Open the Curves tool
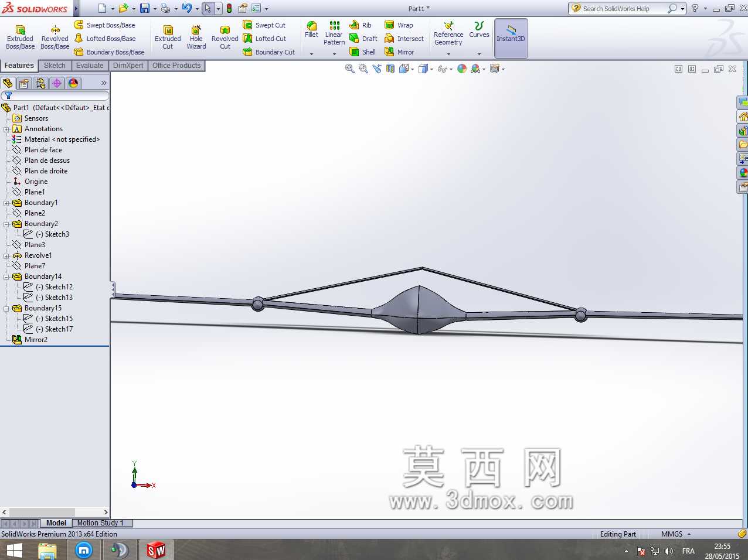This screenshot has width=748, height=560. [x=479, y=30]
